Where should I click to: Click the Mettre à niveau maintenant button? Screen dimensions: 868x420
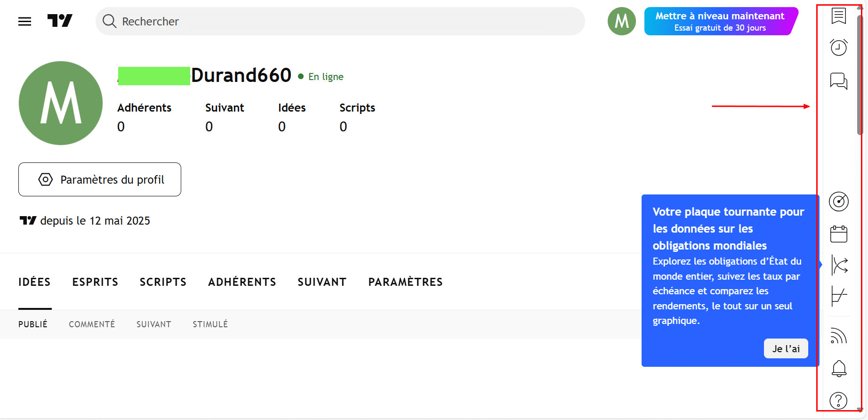pyautogui.click(x=720, y=21)
